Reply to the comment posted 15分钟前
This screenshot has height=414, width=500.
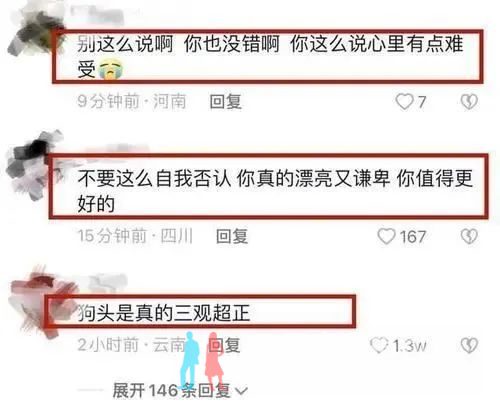point(232,236)
